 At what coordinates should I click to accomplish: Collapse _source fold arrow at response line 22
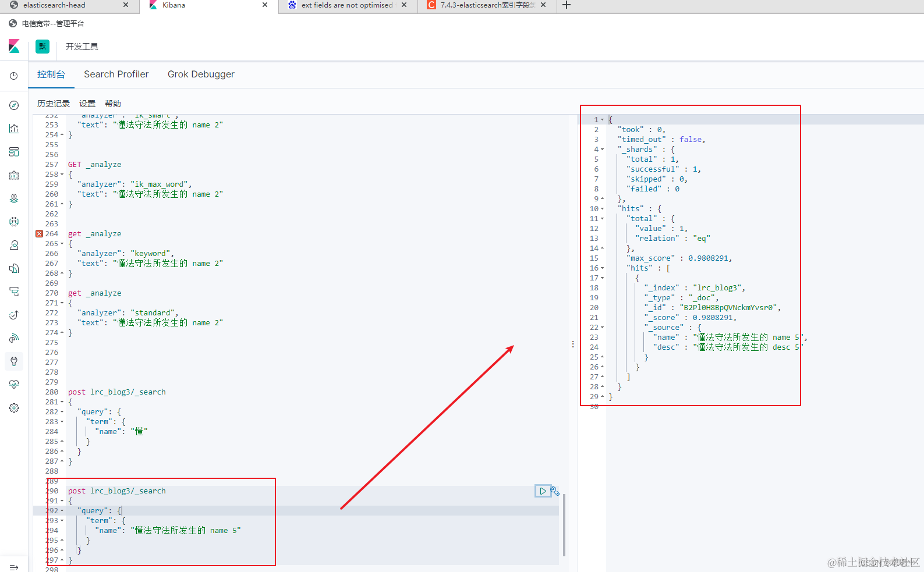click(603, 328)
